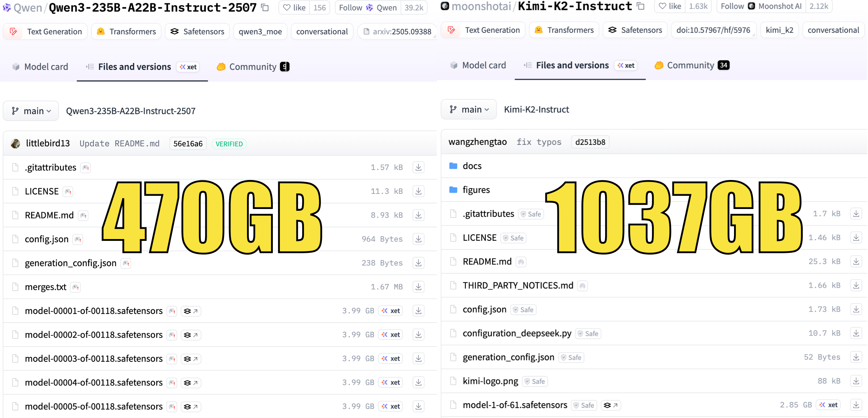
Task: Download model-00001-of-00118.safetensors via download icon
Action: (x=418, y=311)
